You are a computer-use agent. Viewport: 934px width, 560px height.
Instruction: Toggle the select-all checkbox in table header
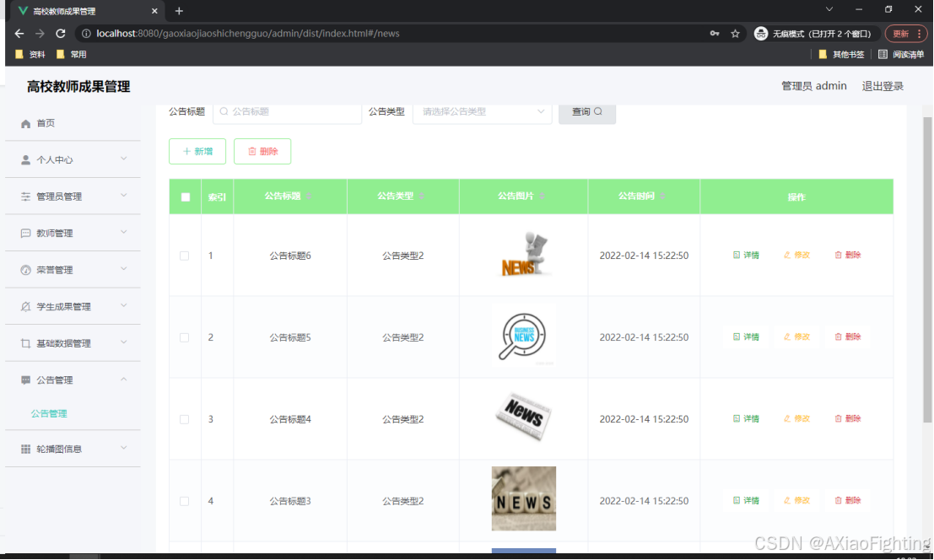[186, 197]
